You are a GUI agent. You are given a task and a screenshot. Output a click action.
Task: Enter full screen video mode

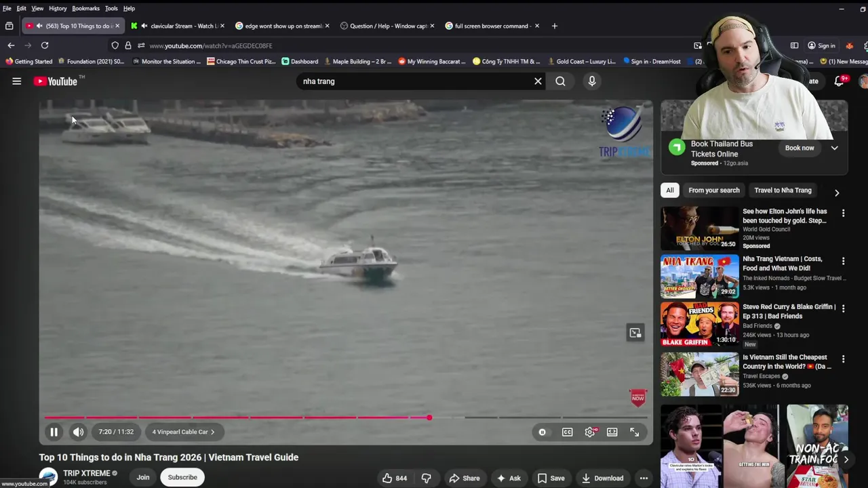tap(635, 432)
